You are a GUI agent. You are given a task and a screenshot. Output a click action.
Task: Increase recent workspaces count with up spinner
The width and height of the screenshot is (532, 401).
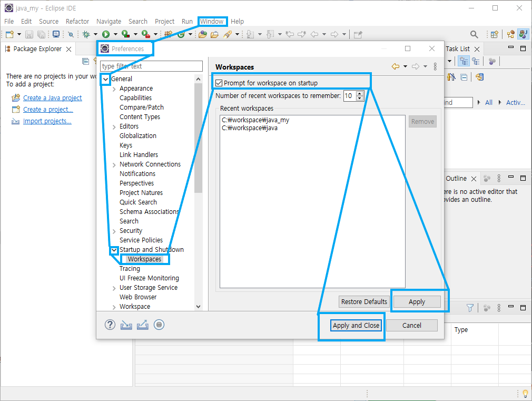tap(360, 93)
